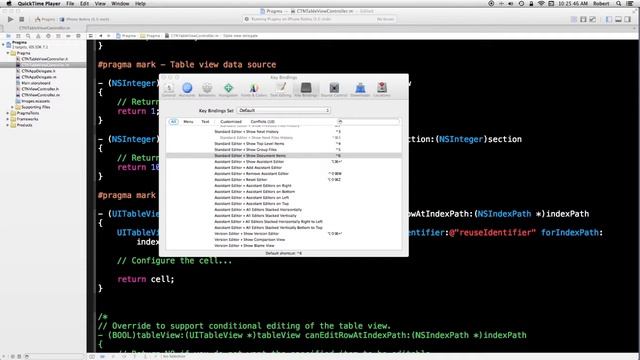Select 'Standard Editor > Show Group Files' row
640x360 pixels.
284,150
